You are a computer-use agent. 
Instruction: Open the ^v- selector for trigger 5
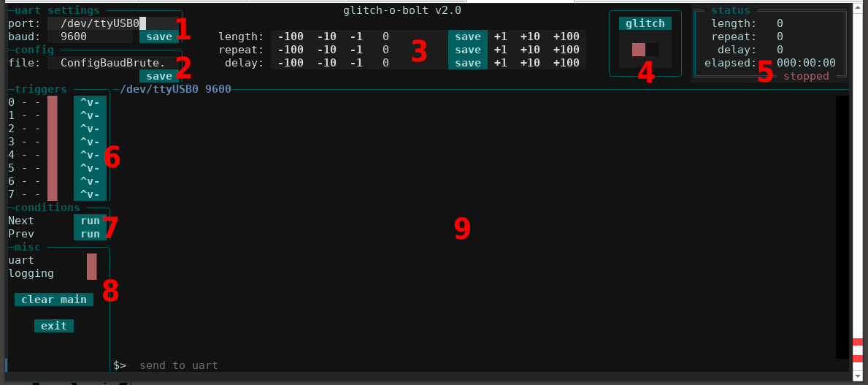[90, 168]
